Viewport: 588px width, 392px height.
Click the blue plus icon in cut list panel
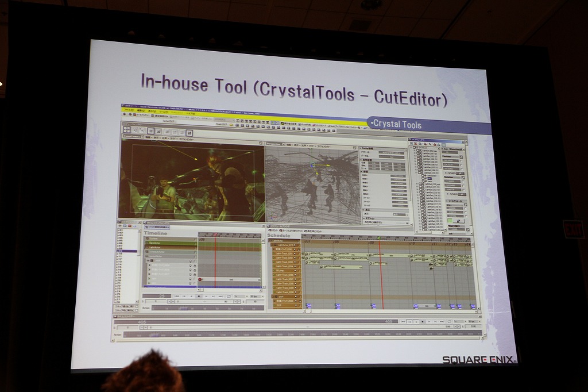click(125, 226)
